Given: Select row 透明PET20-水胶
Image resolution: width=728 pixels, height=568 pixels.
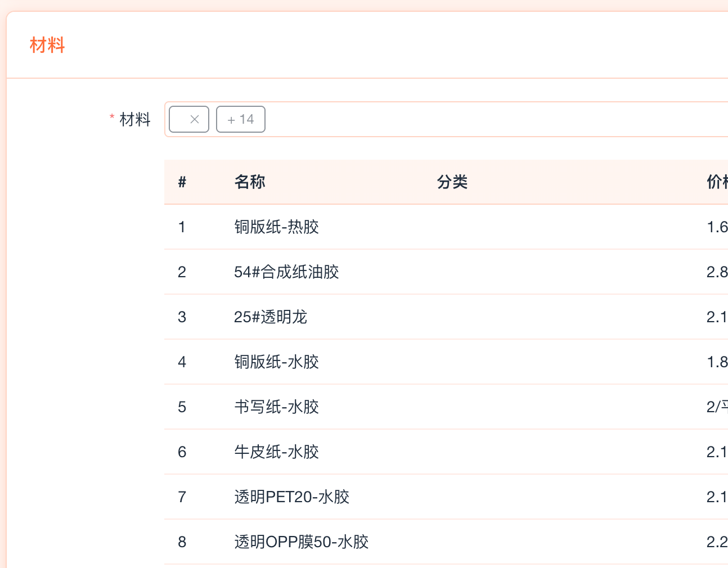Looking at the screenshot, I should pos(292,497).
